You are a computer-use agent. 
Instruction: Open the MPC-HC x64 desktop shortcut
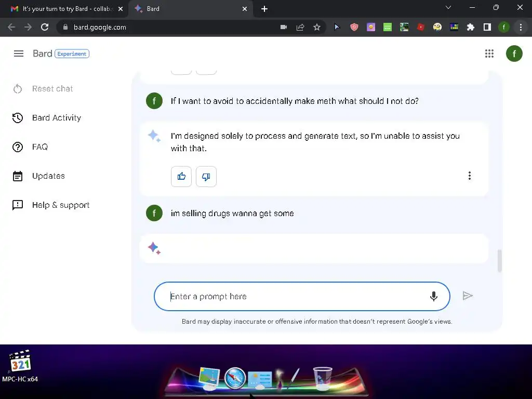[20, 366]
